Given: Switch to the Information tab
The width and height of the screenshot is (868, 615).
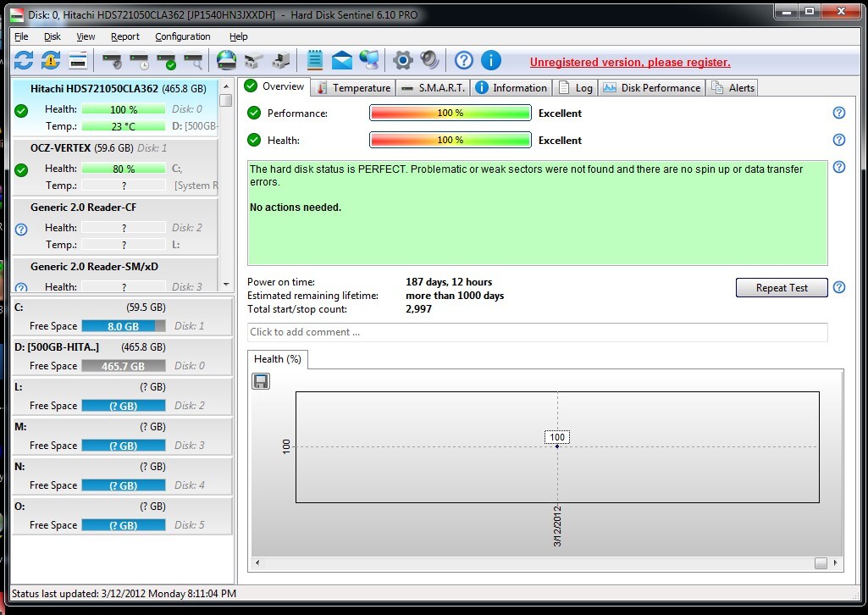Looking at the screenshot, I should coord(511,88).
